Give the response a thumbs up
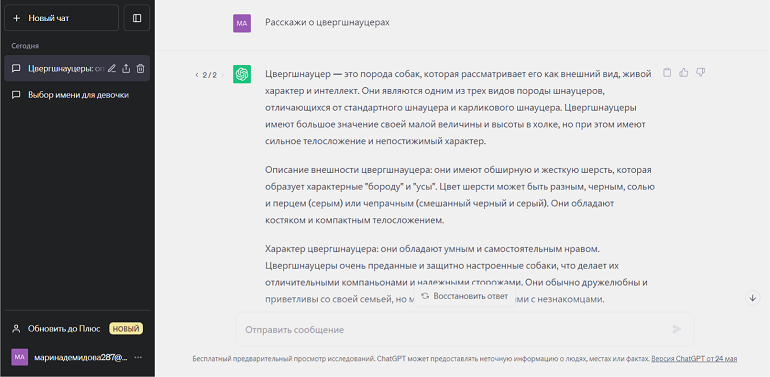The width and height of the screenshot is (770, 377). pyautogui.click(x=684, y=73)
